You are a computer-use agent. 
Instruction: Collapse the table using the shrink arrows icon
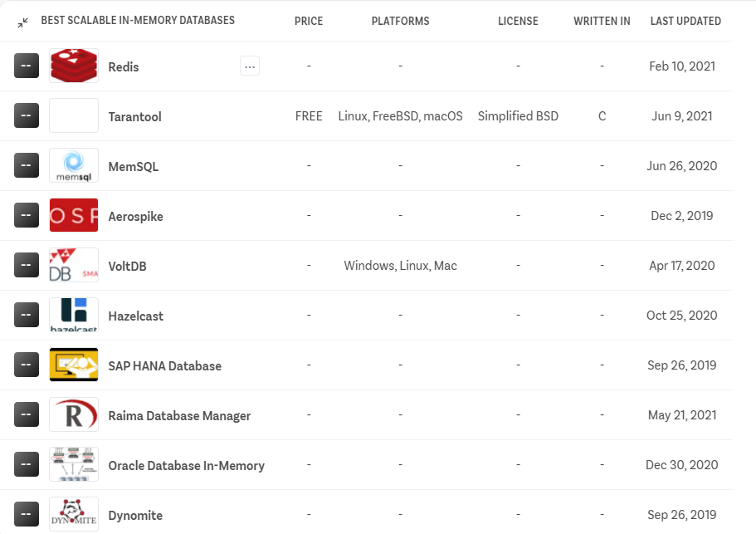click(x=22, y=22)
